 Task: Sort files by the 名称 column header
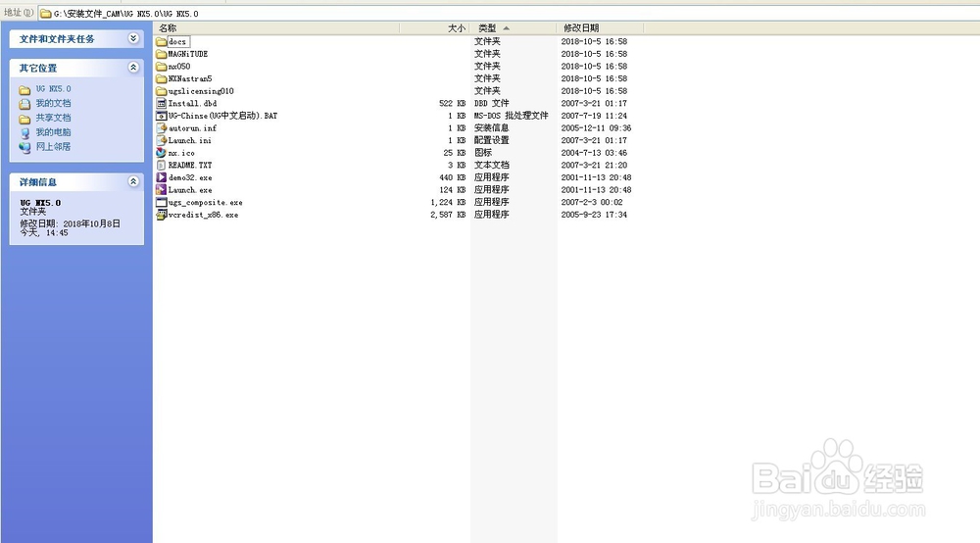(276, 28)
